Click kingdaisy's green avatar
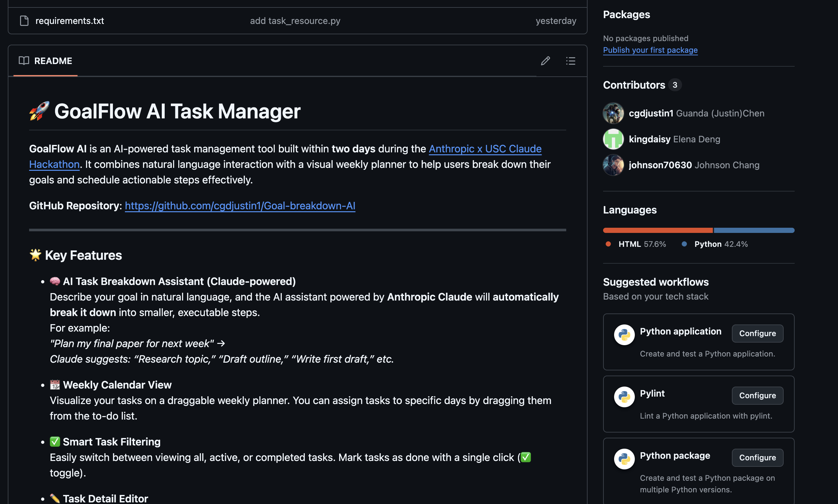This screenshot has height=504, width=838. [613, 139]
